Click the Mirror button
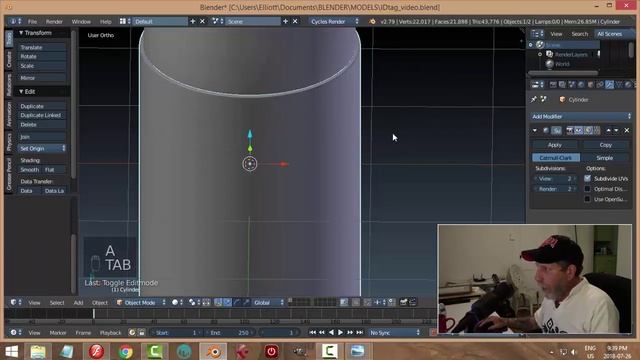This screenshot has width=640, height=360. [x=42, y=78]
